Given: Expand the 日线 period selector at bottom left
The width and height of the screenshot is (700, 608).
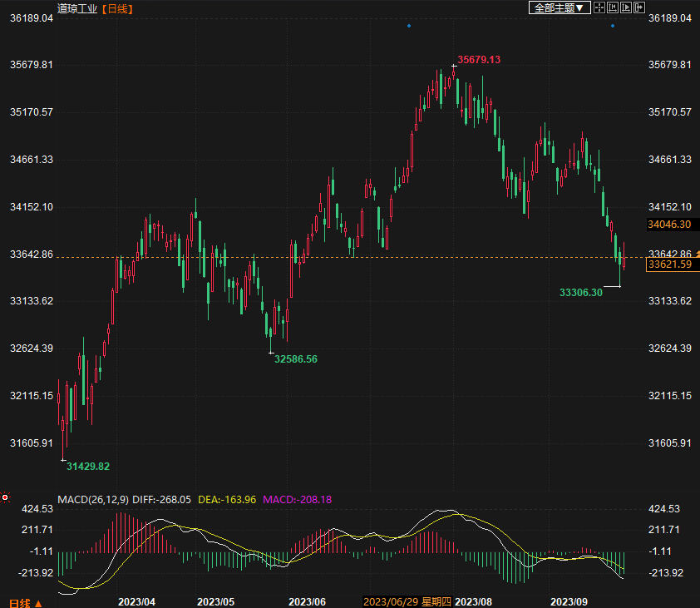Looking at the screenshot, I should point(25,602).
